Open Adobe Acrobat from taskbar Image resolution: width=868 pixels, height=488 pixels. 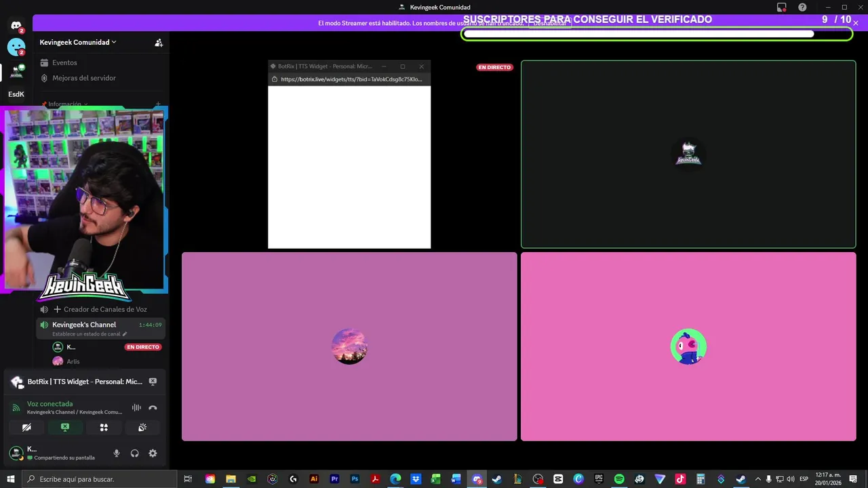pos(375,479)
